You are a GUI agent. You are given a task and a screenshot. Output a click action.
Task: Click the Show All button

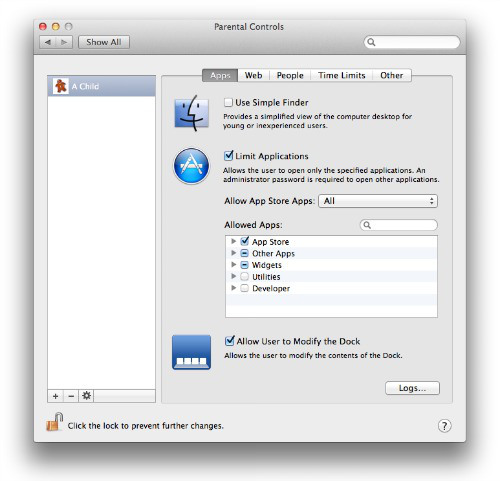(x=104, y=42)
